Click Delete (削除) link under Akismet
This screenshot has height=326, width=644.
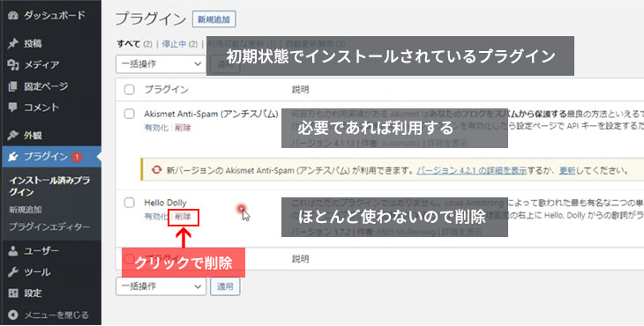point(183,128)
